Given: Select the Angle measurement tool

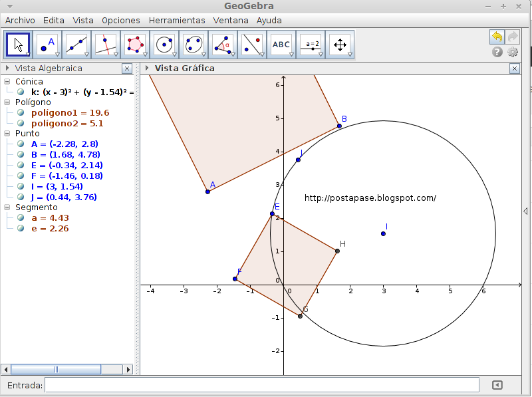Looking at the screenshot, I should (x=222, y=44).
